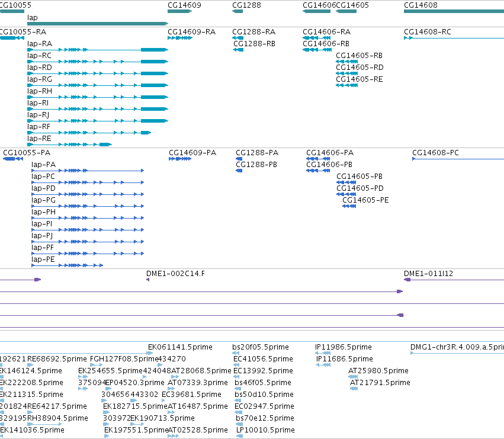This screenshot has height=439, width=504.
Task: Select the lap-PE protein label
Action: (x=43, y=259)
